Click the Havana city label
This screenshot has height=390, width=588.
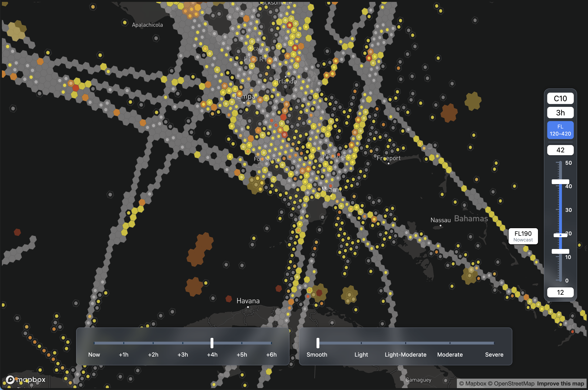248,301
